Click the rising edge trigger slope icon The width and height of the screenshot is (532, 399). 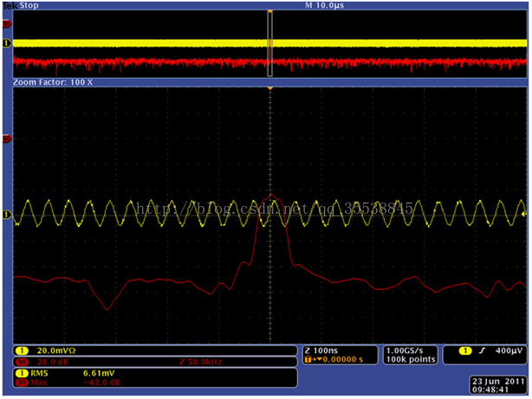point(482,351)
